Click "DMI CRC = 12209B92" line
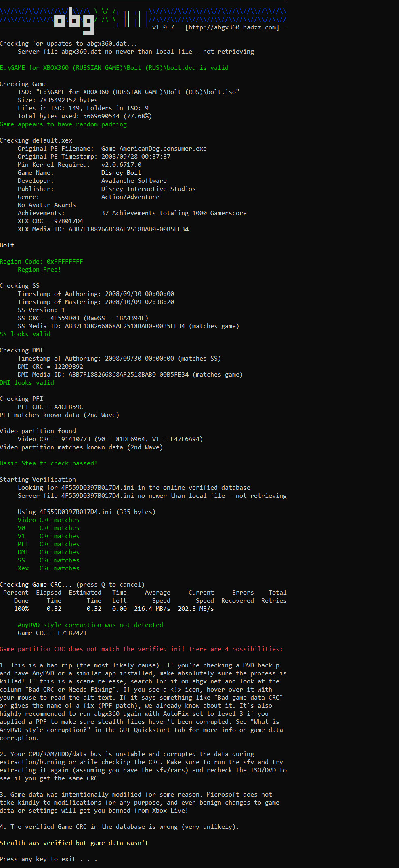This screenshot has width=399, height=868. coord(50,367)
